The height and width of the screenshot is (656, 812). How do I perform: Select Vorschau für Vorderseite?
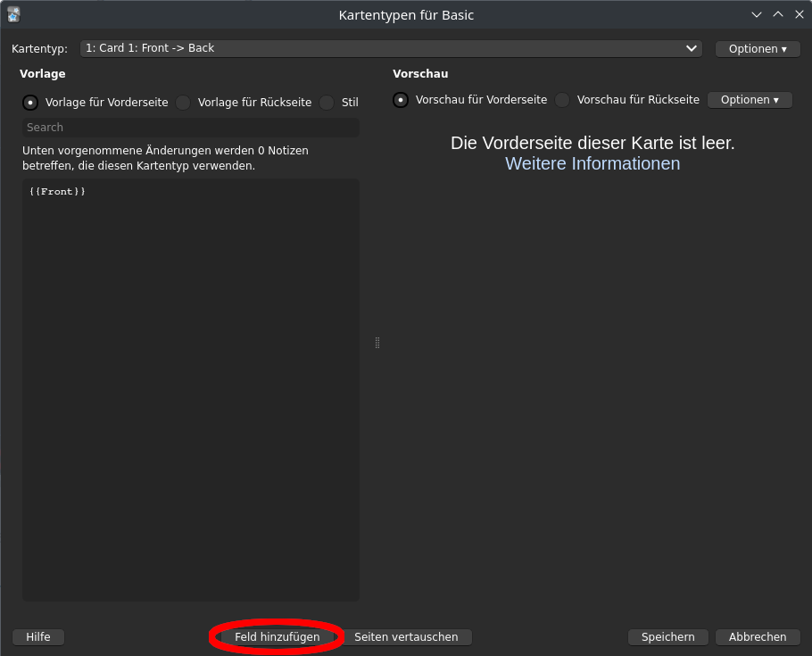400,100
